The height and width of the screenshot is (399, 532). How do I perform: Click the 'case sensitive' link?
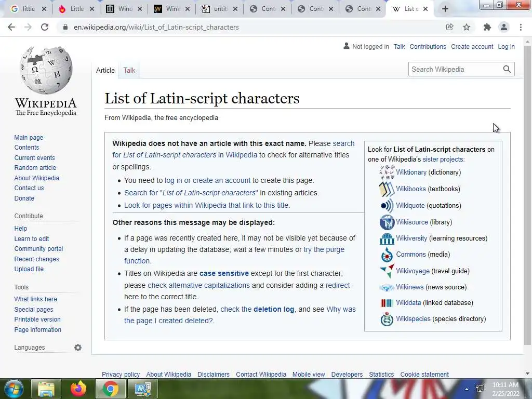pyautogui.click(x=224, y=273)
